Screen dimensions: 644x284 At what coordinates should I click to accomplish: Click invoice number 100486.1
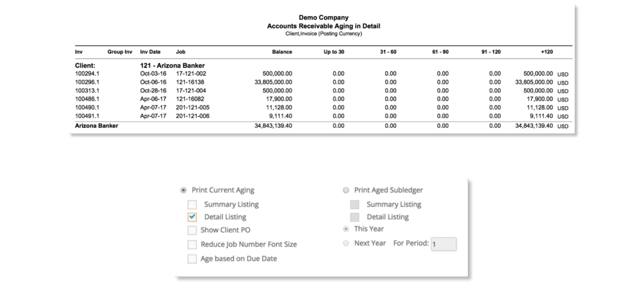(87, 99)
